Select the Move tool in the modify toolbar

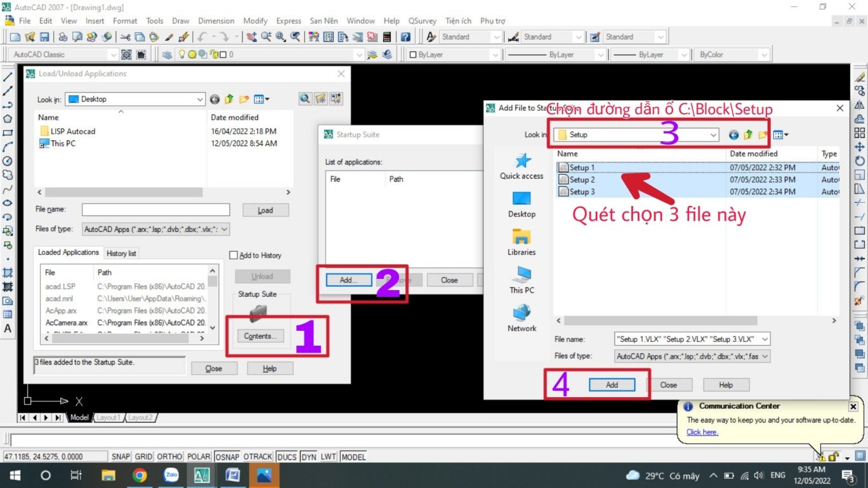859,147
